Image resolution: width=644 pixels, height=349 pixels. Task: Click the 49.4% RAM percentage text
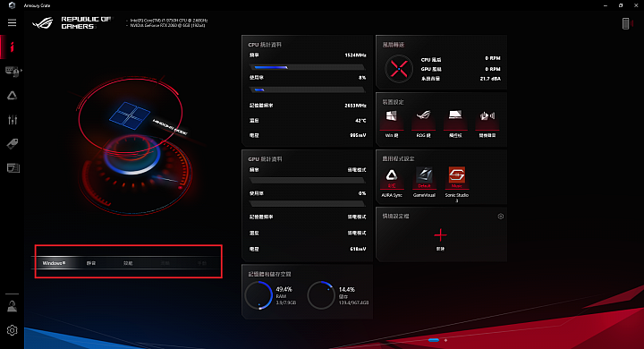click(x=284, y=289)
